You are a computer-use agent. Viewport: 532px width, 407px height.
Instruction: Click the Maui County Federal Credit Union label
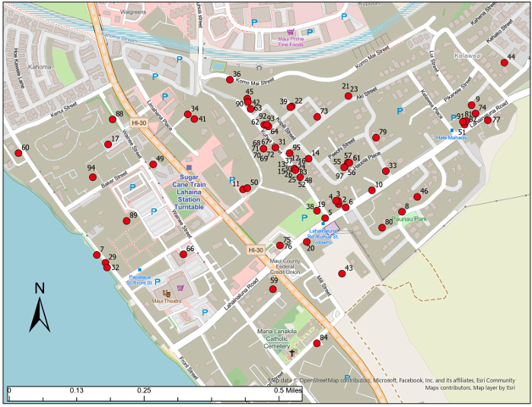285,266
